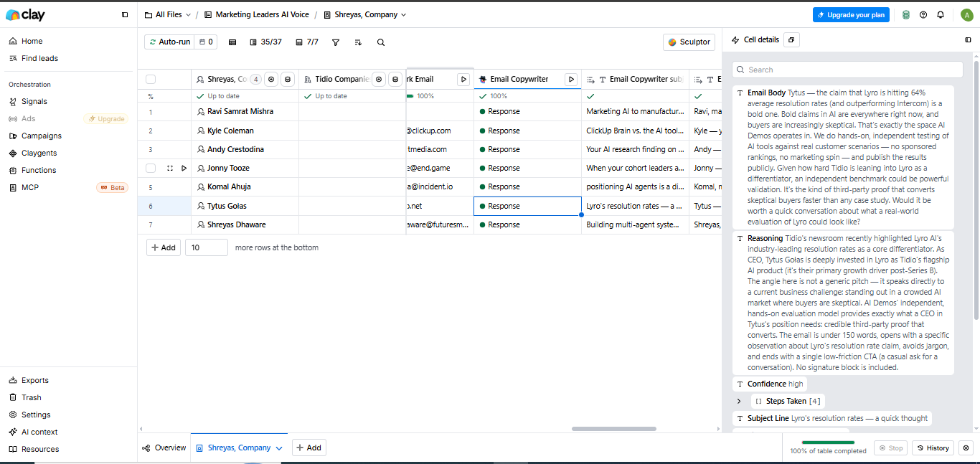Open the All Files dropdown
The width and height of the screenshot is (980, 464).
(168, 14)
